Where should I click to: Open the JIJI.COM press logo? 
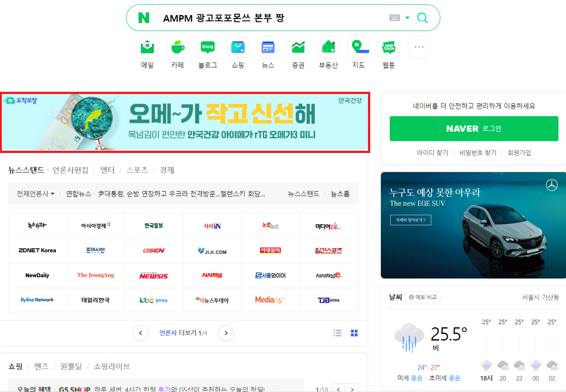[x=213, y=251]
